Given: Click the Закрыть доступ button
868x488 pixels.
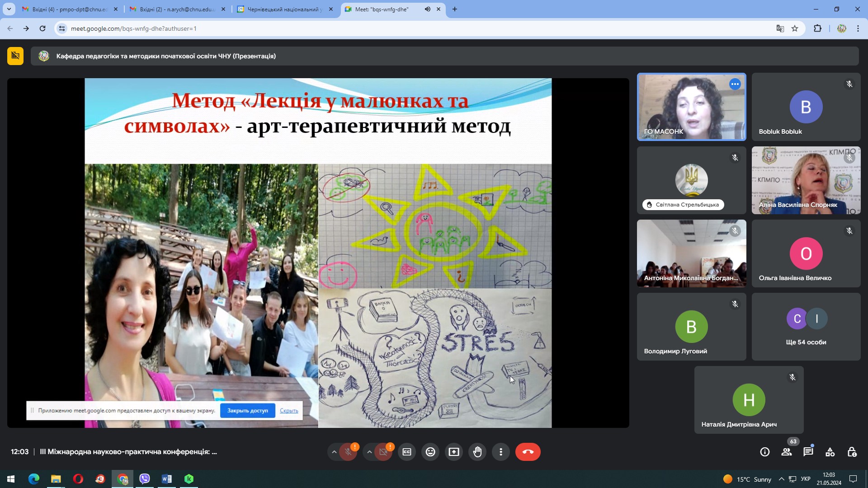Looking at the screenshot, I should (247, 411).
